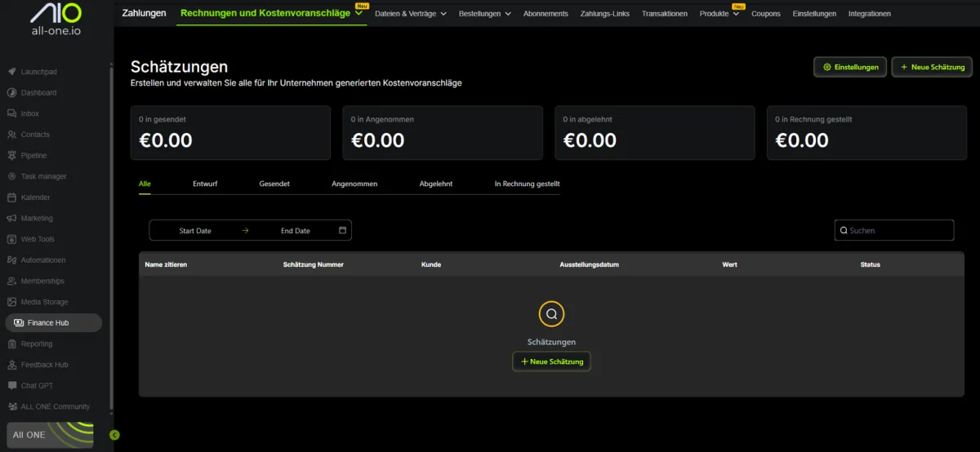This screenshot has height=452, width=980.
Task: Select the Finance Hub money icon
Action: (20, 323)
